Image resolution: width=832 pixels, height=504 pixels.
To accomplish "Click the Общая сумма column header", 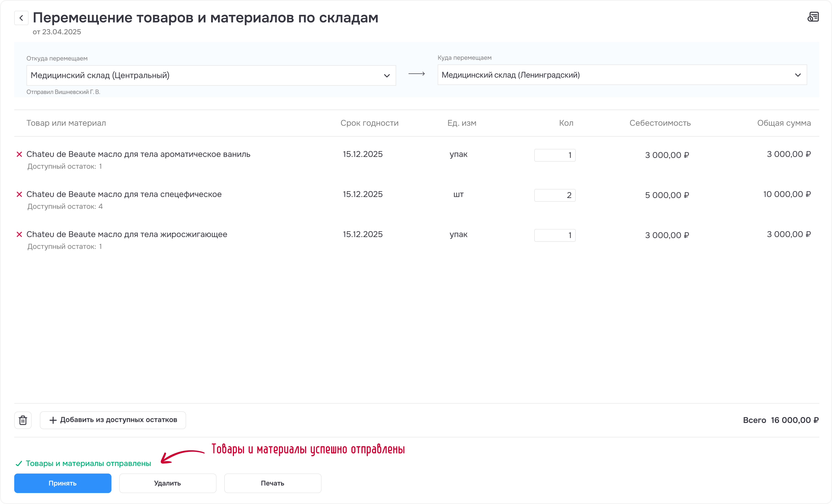I will tap(784, 123).
